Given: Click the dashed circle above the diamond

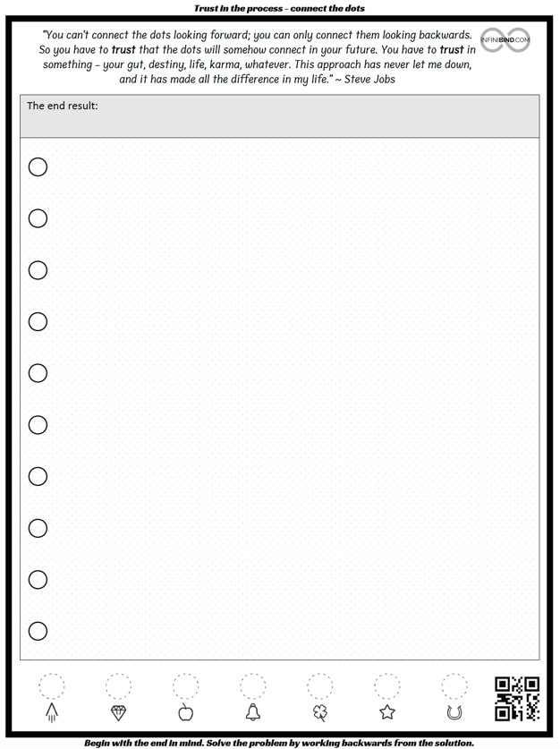Looking at the screenshot, I should 118,686.
